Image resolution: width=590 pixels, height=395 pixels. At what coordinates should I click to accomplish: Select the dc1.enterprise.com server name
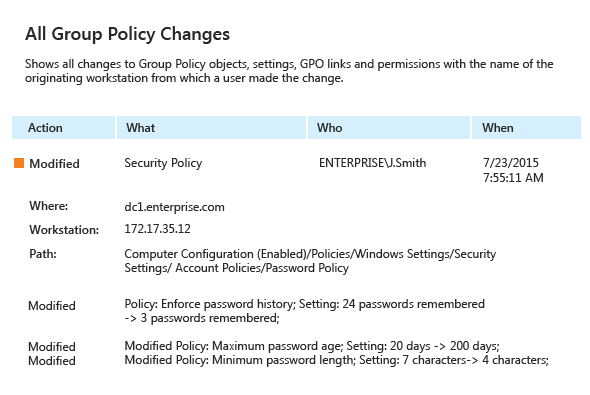click(175, 207)
